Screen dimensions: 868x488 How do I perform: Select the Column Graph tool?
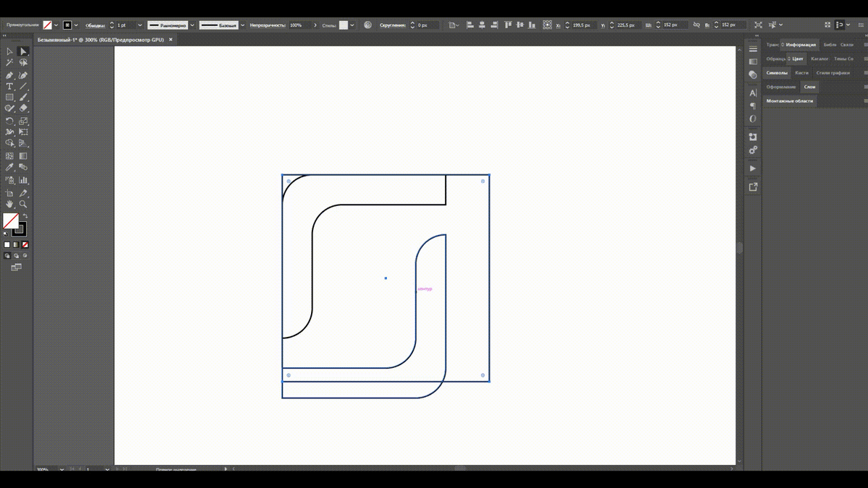tap(23, 180)
